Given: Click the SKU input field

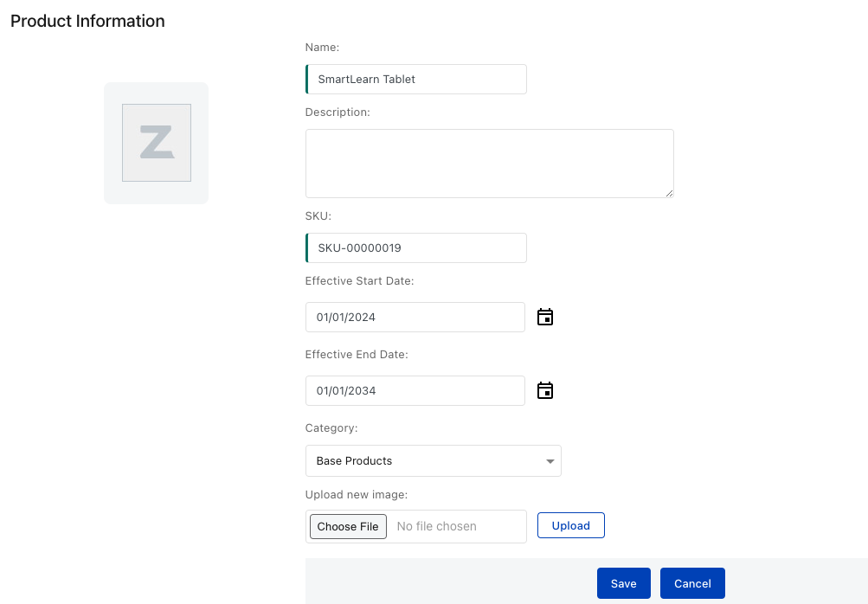Looking at the screenshot, I should pos(415,247).
